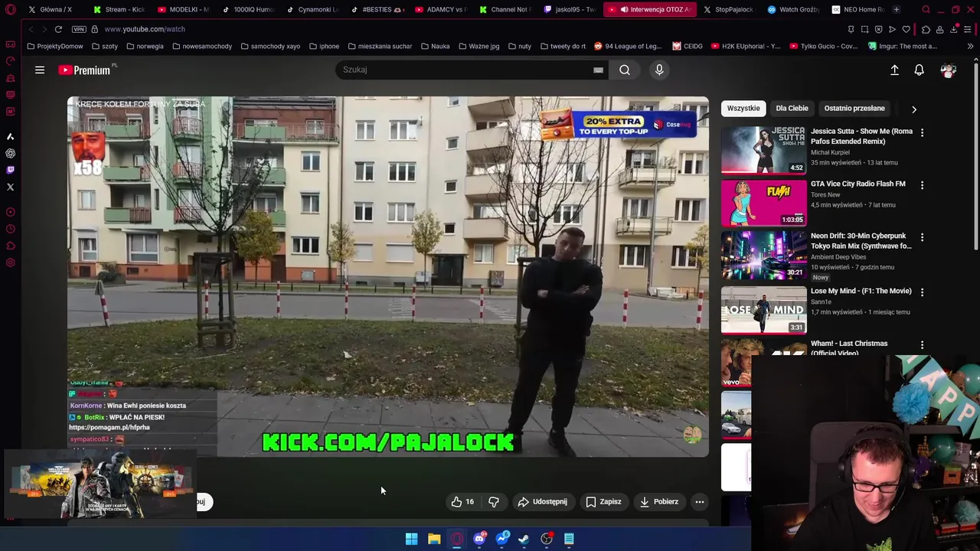Select the Wszystkie filter chip
This screenshot has height=551, width=980.
[x=743, y=109]
